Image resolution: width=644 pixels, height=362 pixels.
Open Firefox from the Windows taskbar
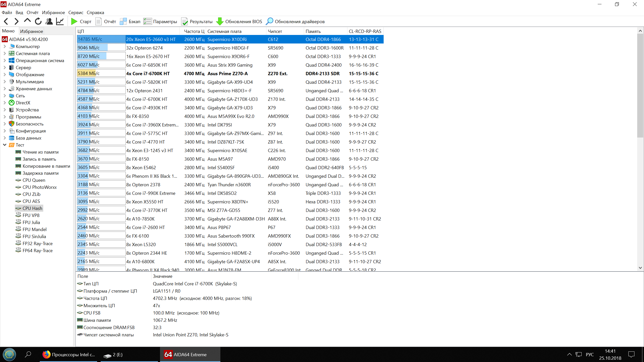pos(68,355)
